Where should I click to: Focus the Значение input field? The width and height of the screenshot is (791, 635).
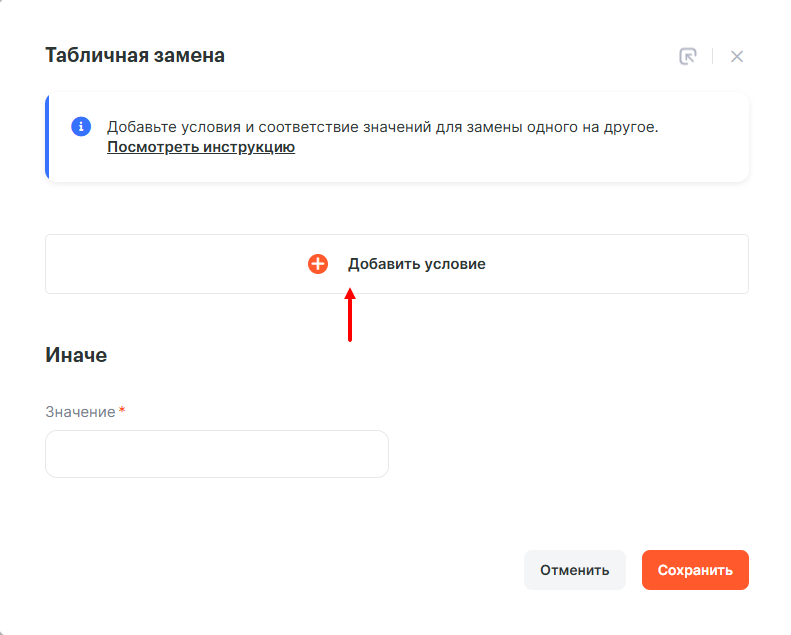coord(217,454)
